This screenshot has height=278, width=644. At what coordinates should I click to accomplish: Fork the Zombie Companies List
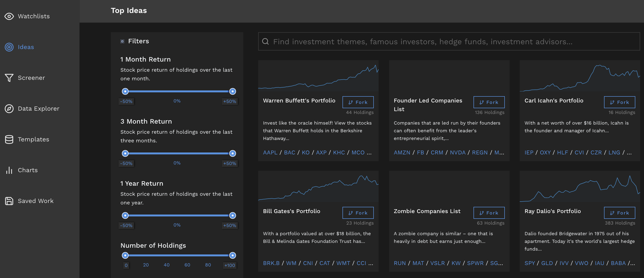tap(489, 213)
